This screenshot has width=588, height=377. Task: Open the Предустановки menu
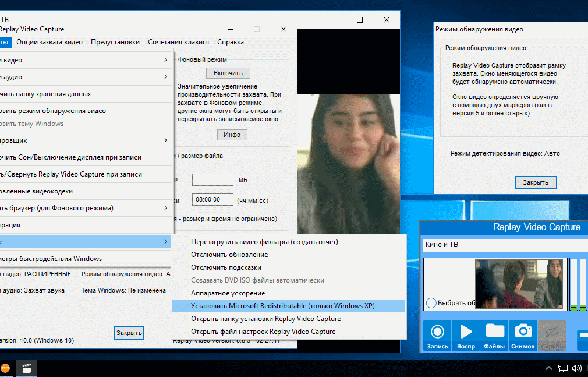(x=115, y=42)
